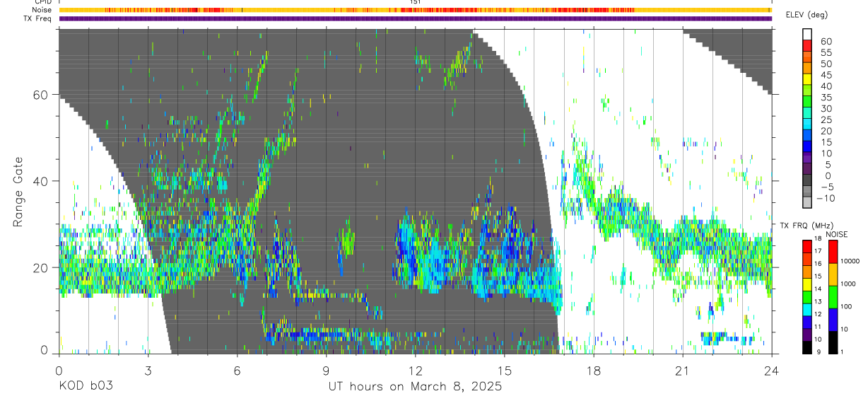Click the x-axis tick label '9'
Viewport: 868px width, 401px height.
coord(326,370)
